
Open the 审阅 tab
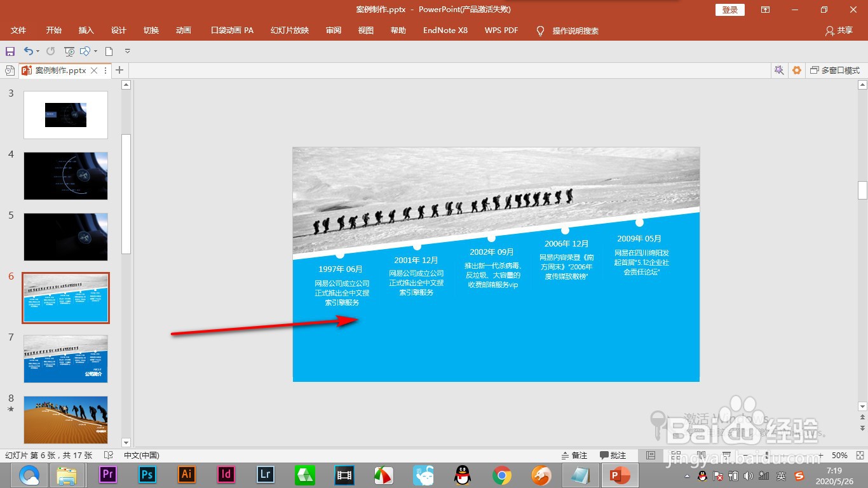(x=334, y=30)
